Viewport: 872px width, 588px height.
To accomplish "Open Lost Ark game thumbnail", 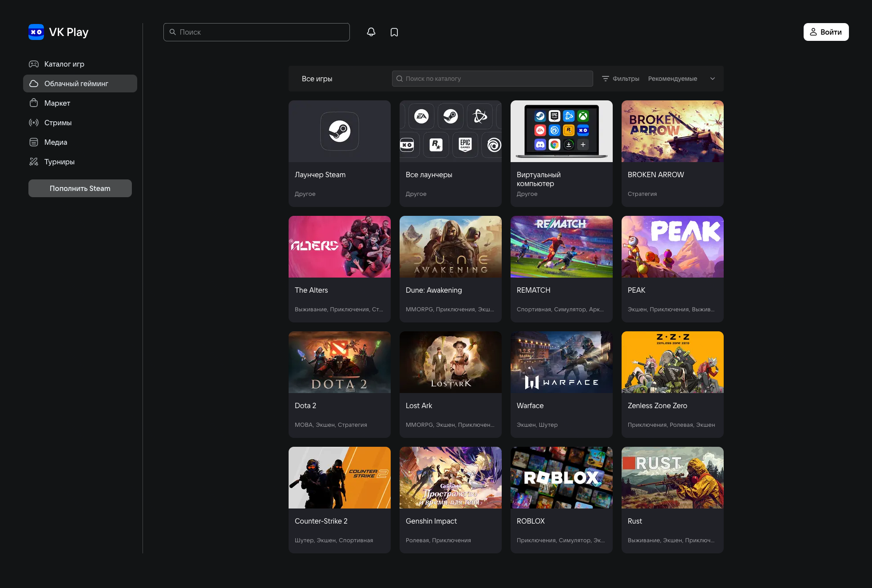I will coord(451,362).
